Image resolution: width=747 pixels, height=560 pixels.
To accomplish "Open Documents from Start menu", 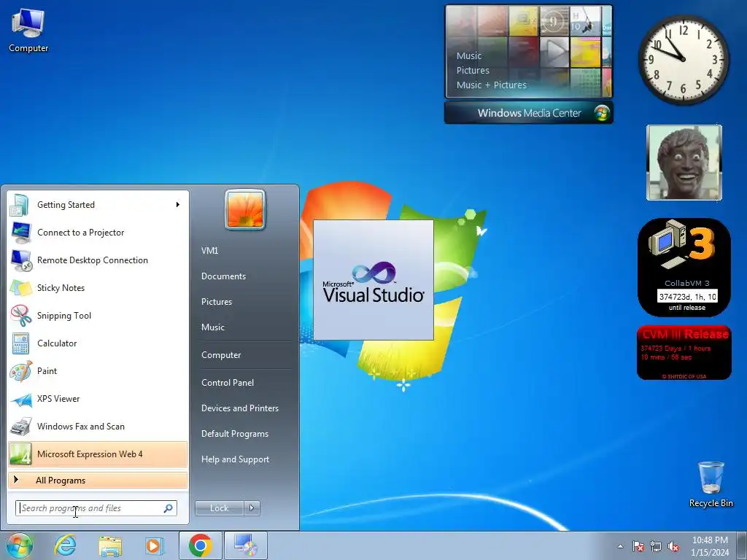I will 223,276.
